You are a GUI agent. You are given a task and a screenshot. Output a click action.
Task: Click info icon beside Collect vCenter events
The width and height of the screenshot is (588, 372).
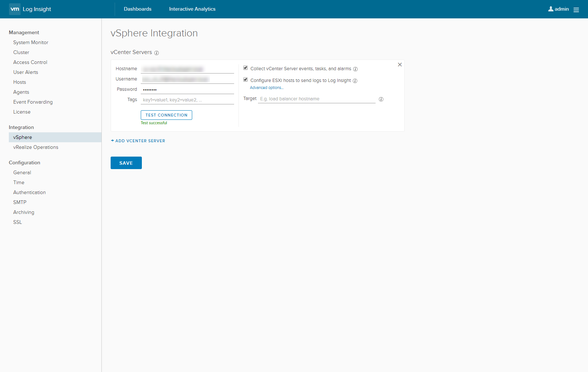[x=355, y=69]
